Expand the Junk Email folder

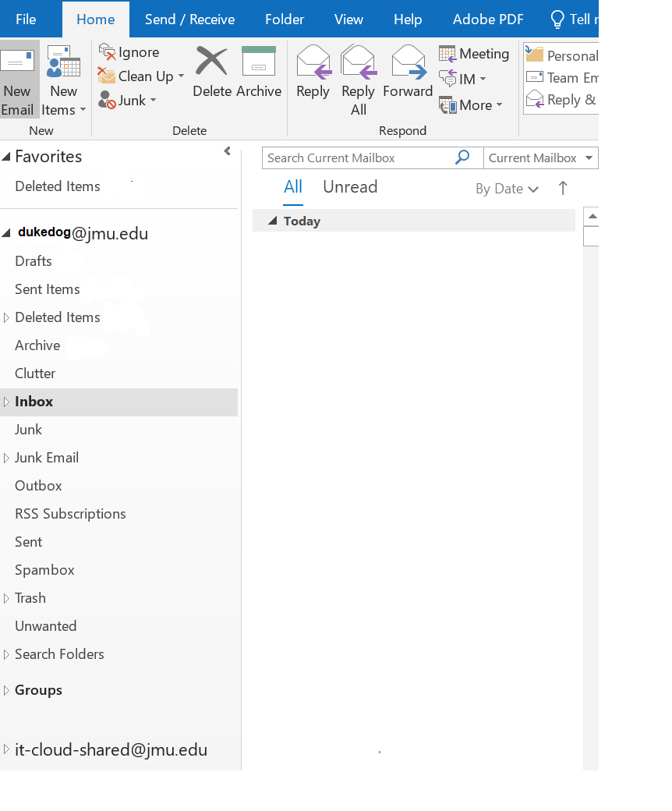(x=6, y=458)
